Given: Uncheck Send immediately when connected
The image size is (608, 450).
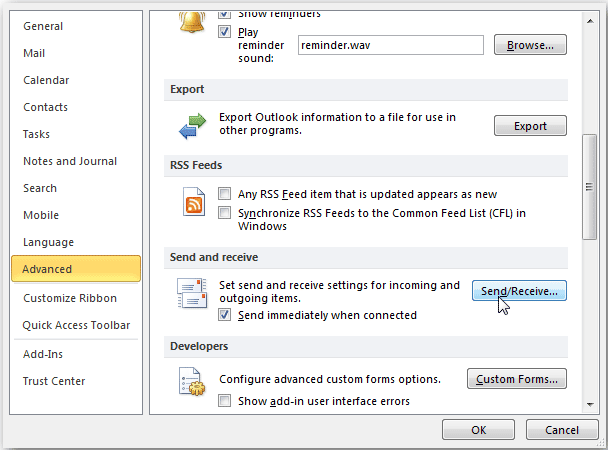Looking at the screenshot, I should [225, 315].
